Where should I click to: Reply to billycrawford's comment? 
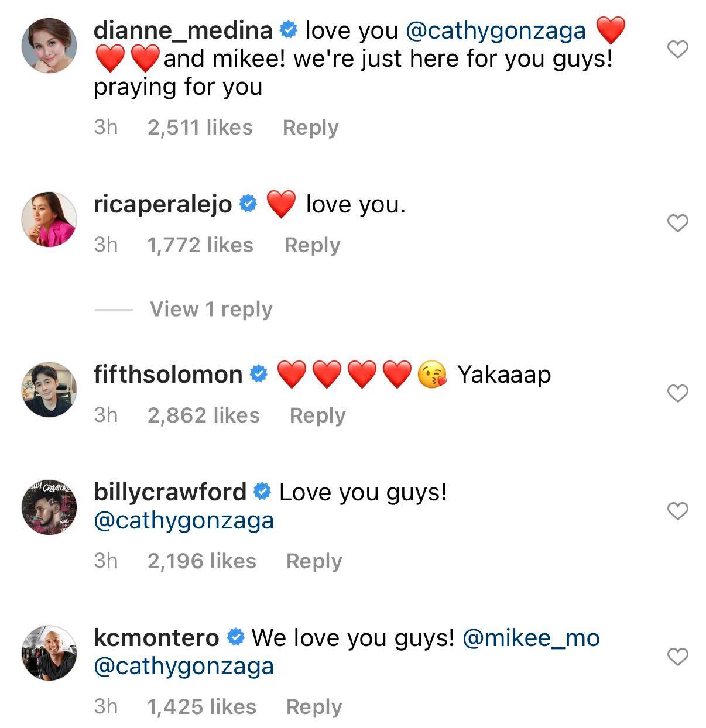tap(314, 561)
